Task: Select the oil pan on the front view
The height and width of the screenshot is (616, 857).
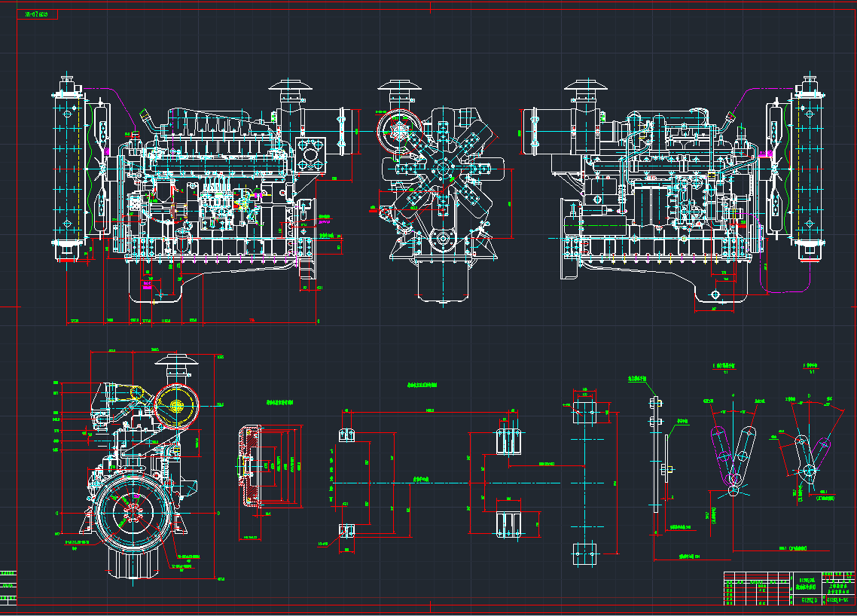Action: 443,280
